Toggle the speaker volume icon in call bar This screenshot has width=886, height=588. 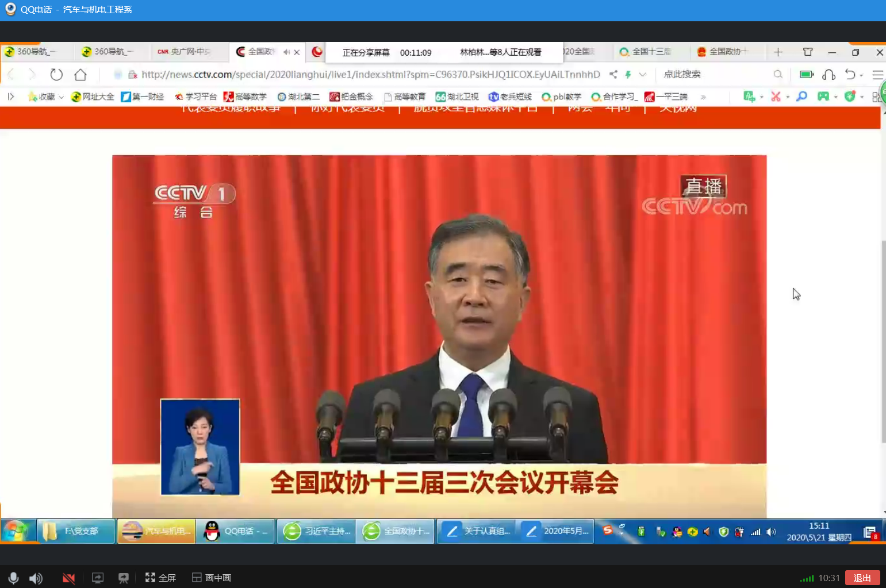(x=36, y=578)
